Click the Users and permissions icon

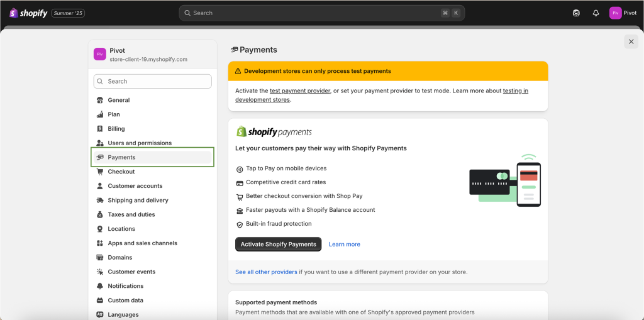[x=100, y=143]
